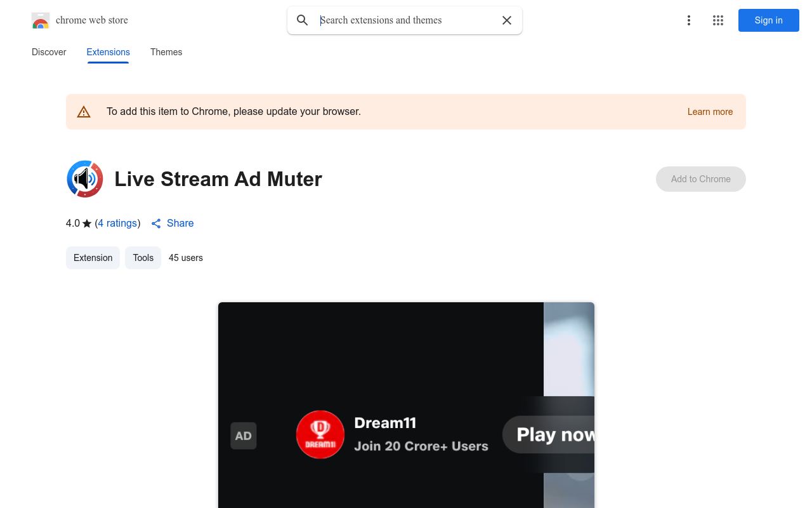This screenshot has height=508, width=812.
Task: Click the Sign in button
Action: point(769,20)
